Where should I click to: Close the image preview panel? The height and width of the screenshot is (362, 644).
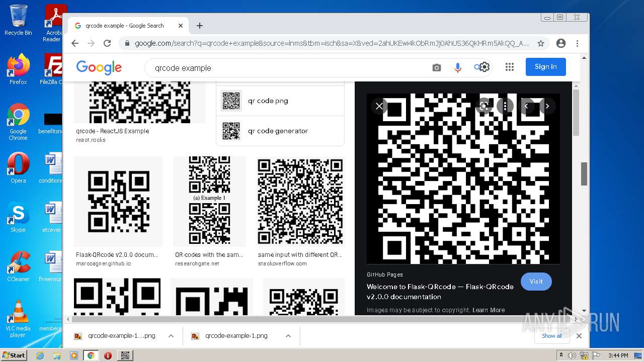point(379,106)
